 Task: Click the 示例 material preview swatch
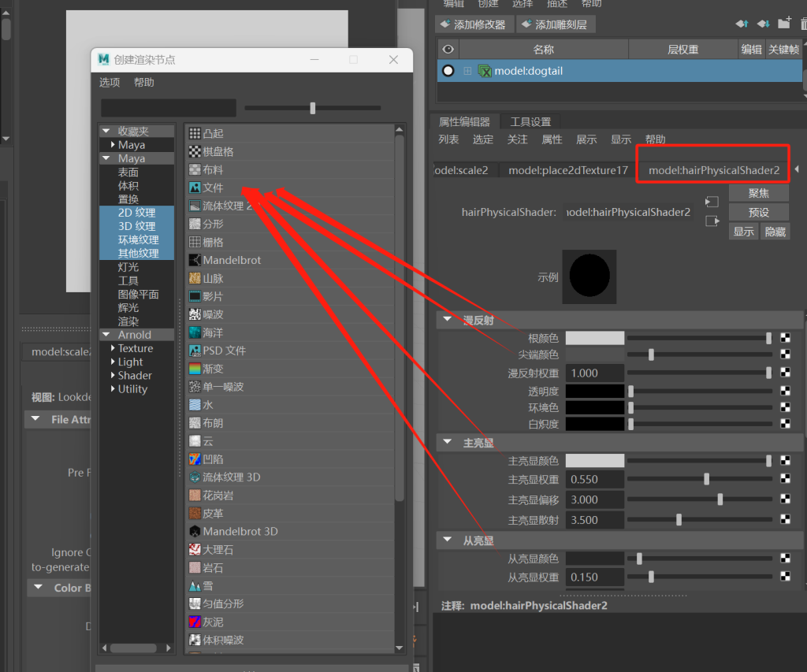(589, 277)
